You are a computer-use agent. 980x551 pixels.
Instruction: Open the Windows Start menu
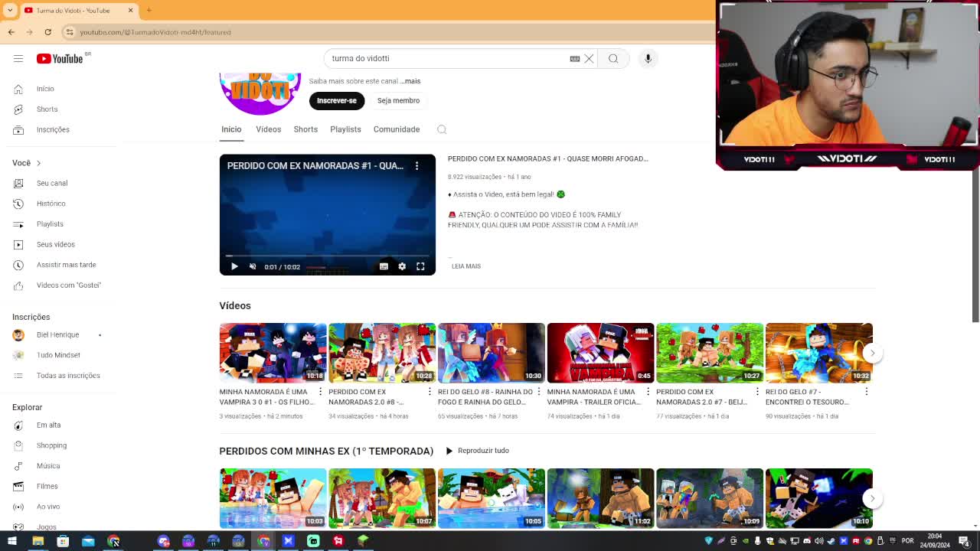[x=12, y=541]
